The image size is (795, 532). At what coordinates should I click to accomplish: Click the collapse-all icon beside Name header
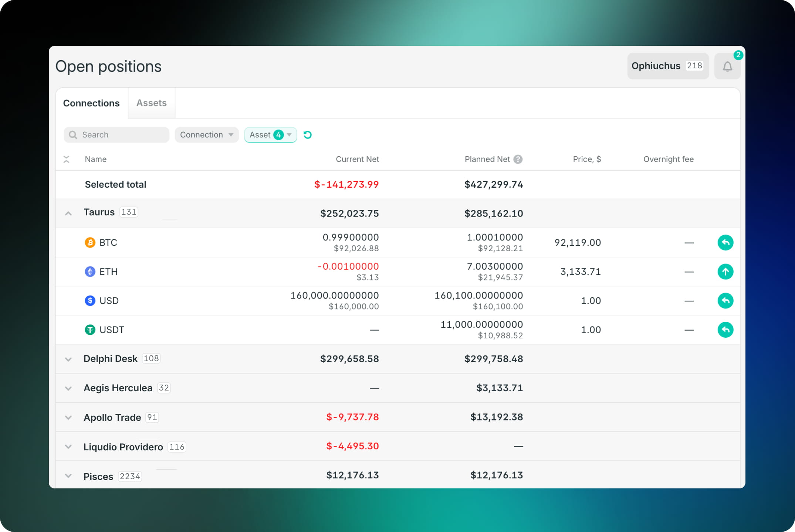[67, 159]
